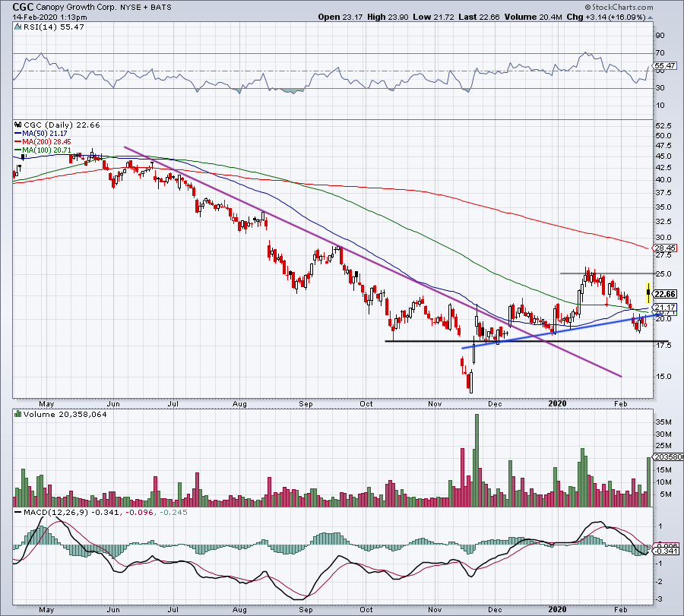
Task: Click the latest green volume bar in February
Action: 649,482
